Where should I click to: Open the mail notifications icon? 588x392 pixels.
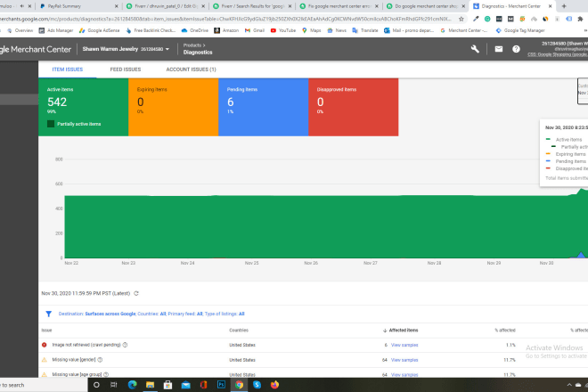498,49
